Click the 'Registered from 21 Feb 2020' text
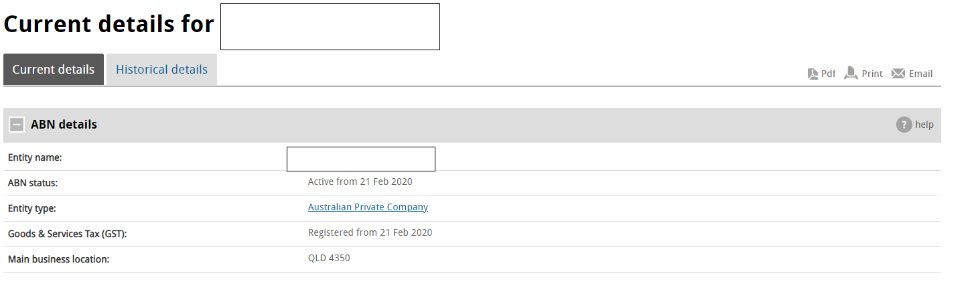 pyautogui.click(x=370, y=232)
